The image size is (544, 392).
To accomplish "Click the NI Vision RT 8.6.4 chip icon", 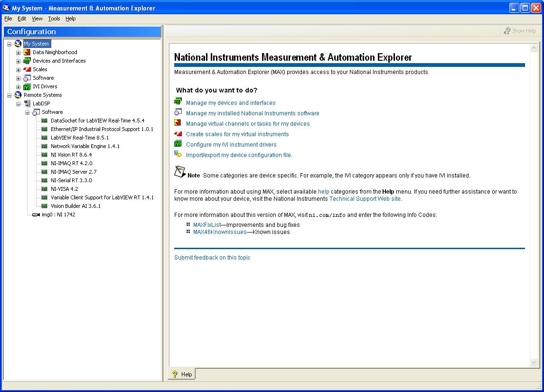I will point(45,155).
